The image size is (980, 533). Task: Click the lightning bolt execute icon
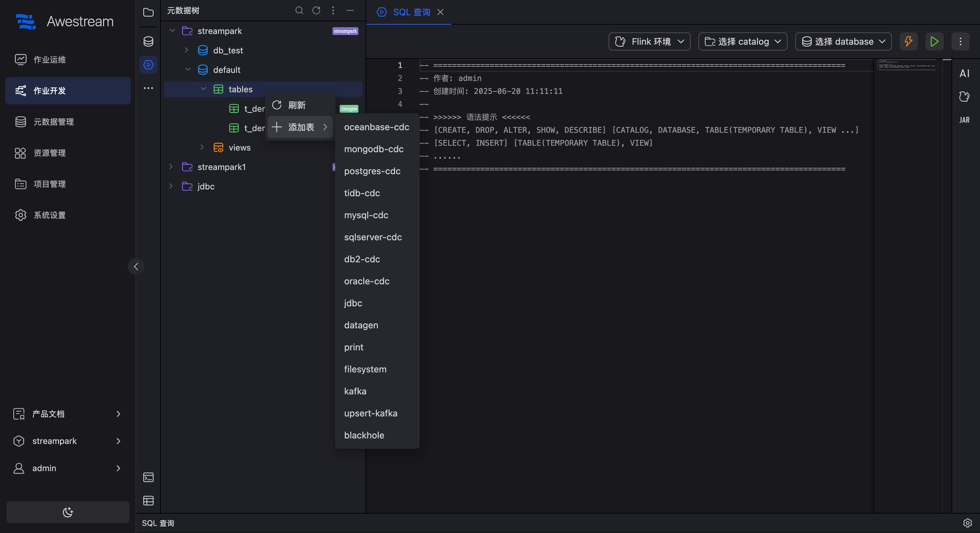coord(908,41)
